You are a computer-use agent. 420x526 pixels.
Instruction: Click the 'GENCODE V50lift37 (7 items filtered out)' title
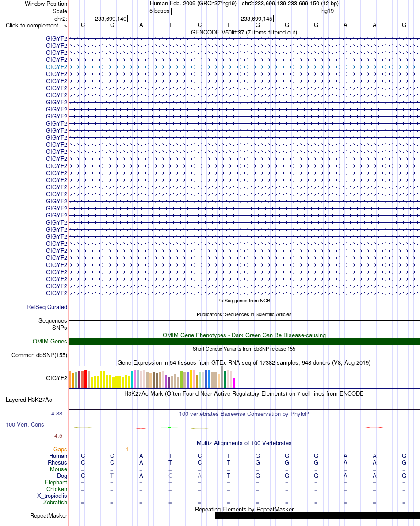pos(244,33)
